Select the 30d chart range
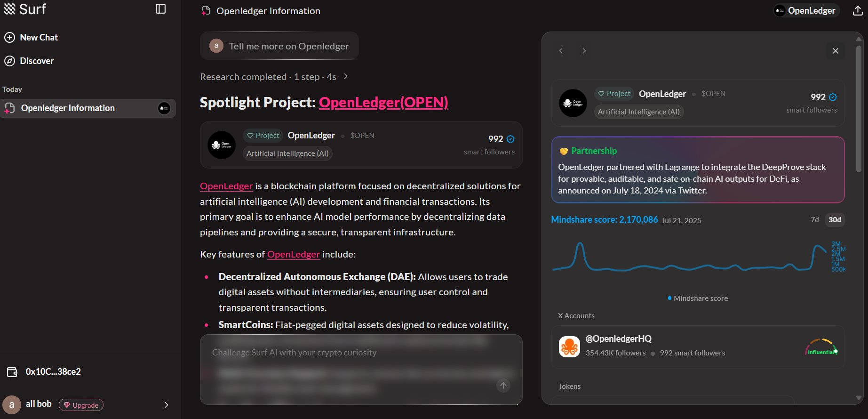This screenshot has height=419, width=868. [x=835, y=220]
